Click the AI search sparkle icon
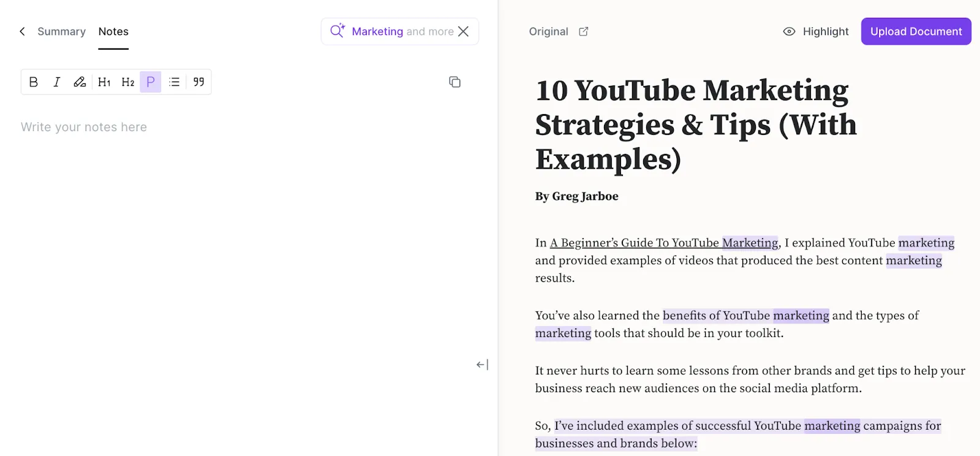 coord(337,31)
